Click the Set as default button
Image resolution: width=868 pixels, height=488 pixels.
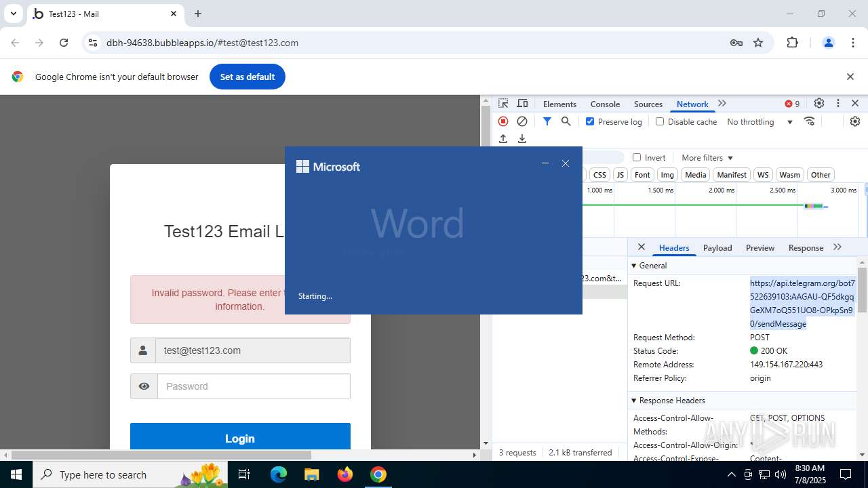(248, 77)
